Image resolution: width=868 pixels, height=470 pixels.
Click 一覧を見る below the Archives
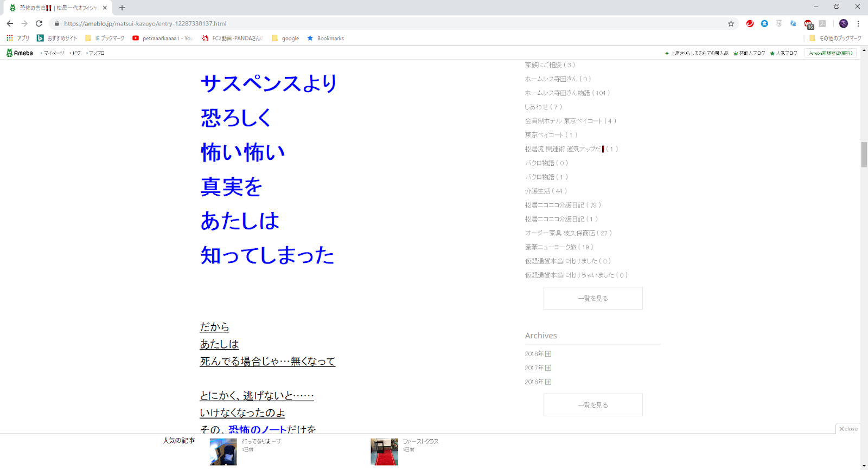(593, 405)
